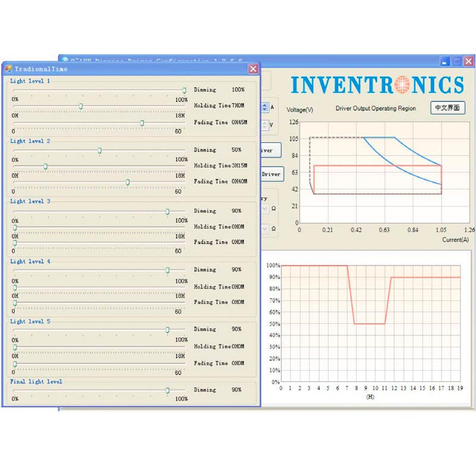Close the main driver configuration window
The height and width of the screenshot is (476, 476).
click(469, 61)
